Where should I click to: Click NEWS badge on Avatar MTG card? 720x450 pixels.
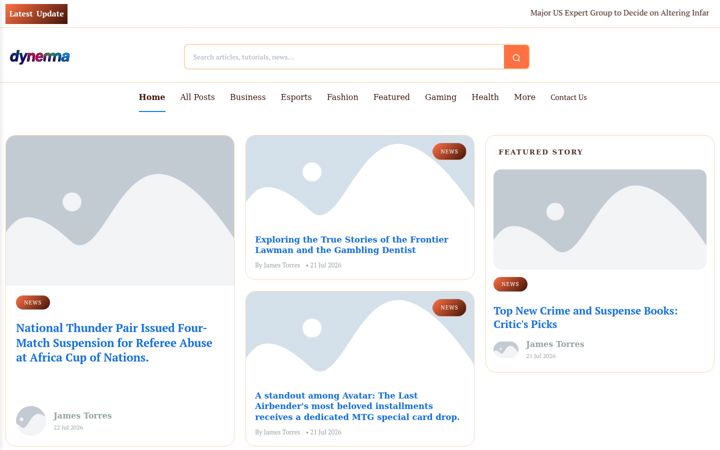pos(449,307)
